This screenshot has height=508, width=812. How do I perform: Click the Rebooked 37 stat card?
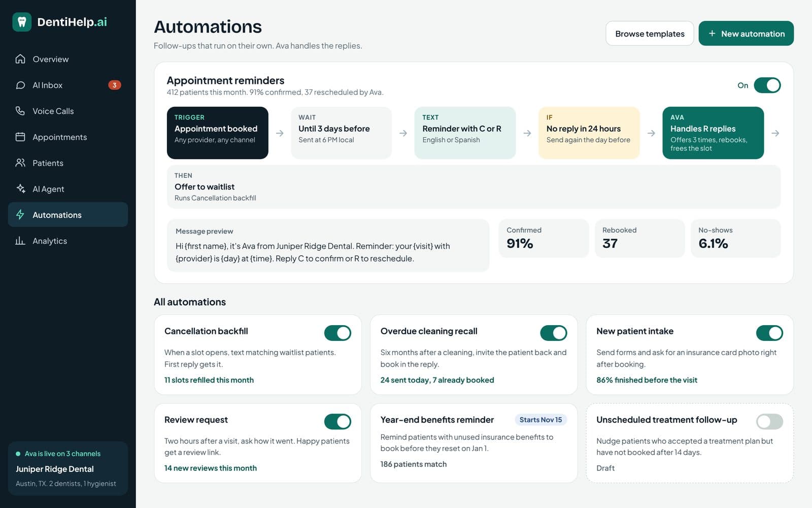click(x=639, y=238)
